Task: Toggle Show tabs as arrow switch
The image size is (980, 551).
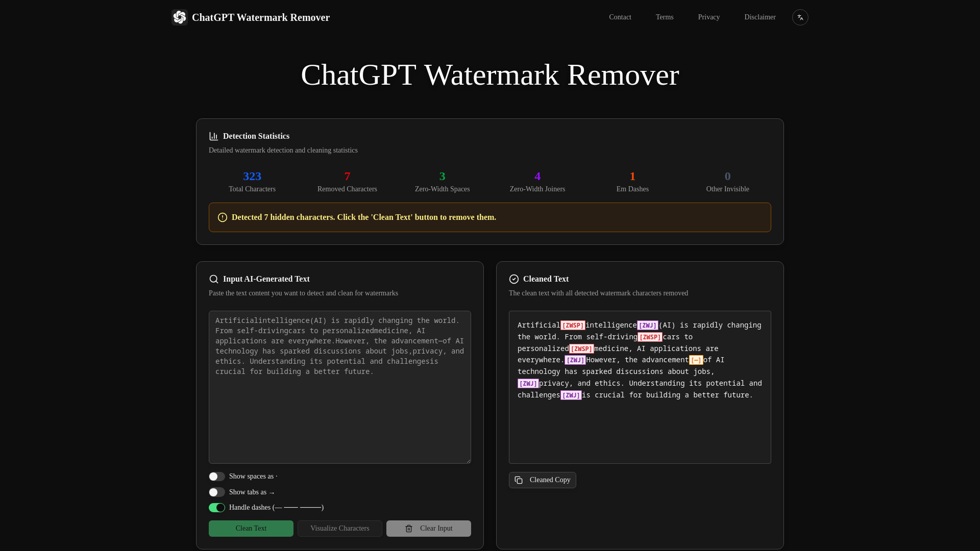Action: point(217,492)
